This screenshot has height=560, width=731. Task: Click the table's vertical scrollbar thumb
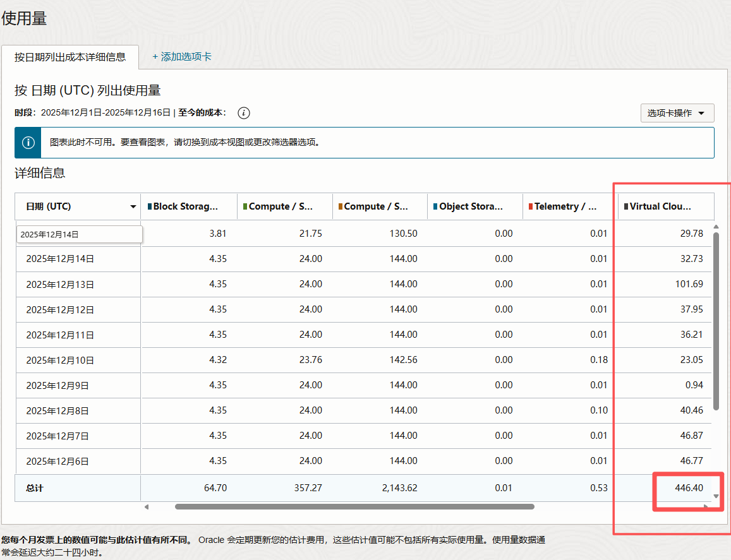pyautogui.click(x=716, y=321)
